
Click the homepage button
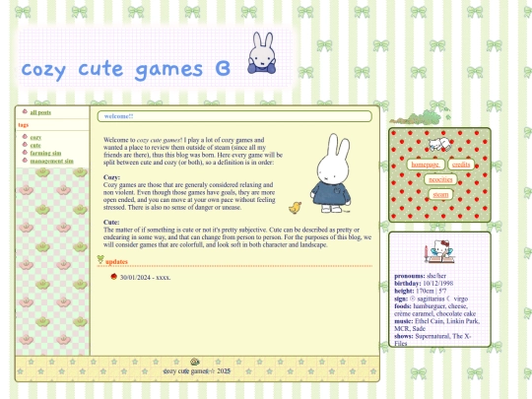tap(426, 165)
